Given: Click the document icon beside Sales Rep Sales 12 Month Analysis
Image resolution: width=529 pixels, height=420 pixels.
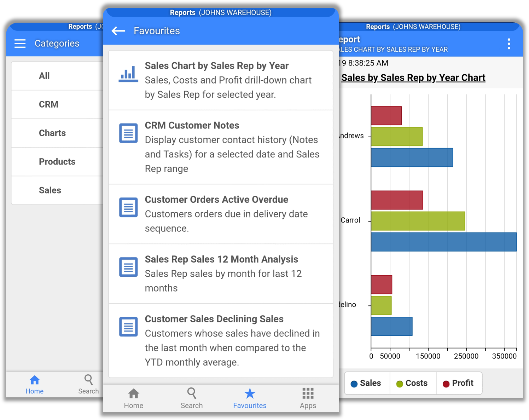Looking at the screenshot, I should [128, 267].
